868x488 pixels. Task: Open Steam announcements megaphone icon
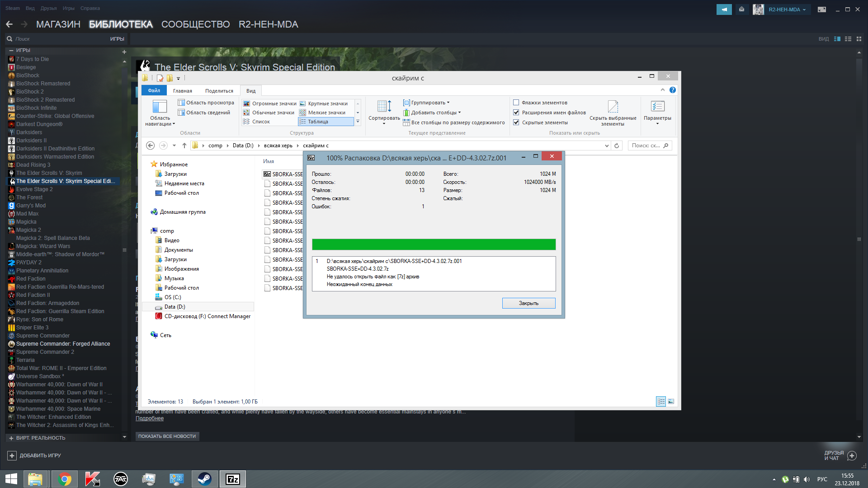pos(724,9)
